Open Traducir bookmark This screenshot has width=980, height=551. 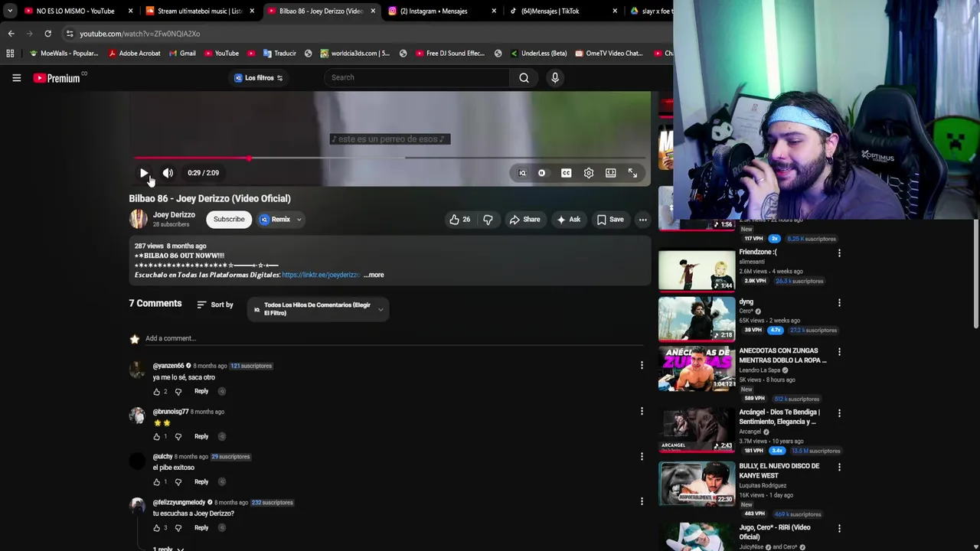279,54
